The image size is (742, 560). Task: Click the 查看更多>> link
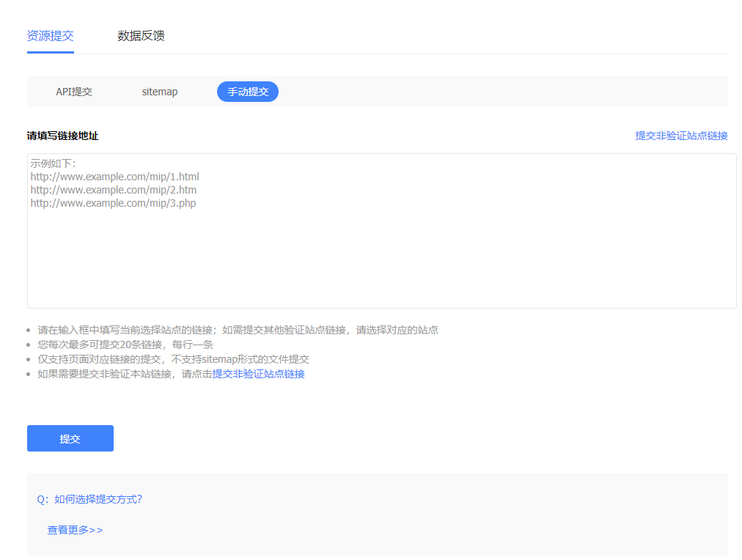click(75, 530)
